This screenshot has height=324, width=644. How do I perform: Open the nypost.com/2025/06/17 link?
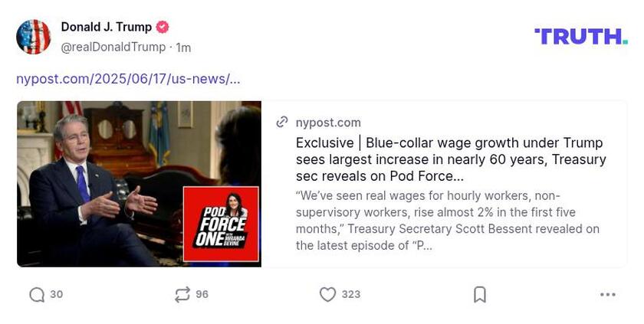128,79
